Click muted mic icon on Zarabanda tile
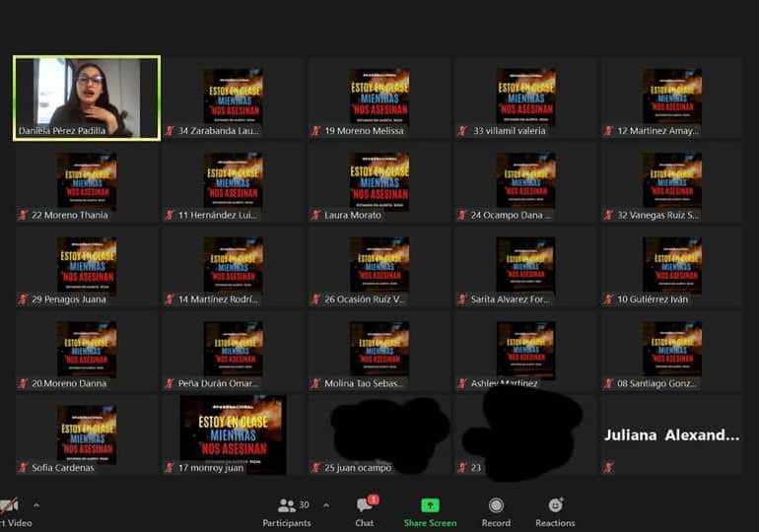 pos(170,131)
